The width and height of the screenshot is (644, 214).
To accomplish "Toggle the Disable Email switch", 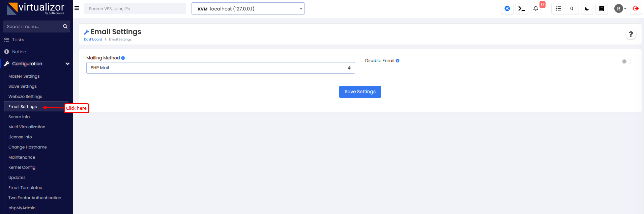I will pos(626,61).
